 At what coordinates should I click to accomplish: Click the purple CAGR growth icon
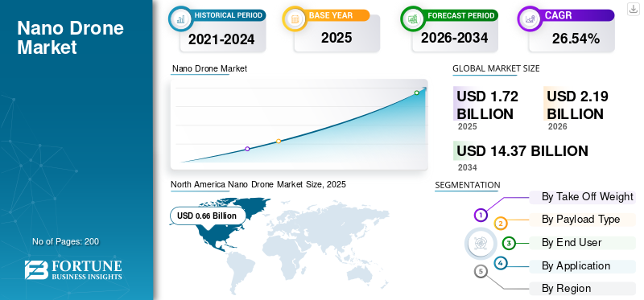tap(530, 18)
